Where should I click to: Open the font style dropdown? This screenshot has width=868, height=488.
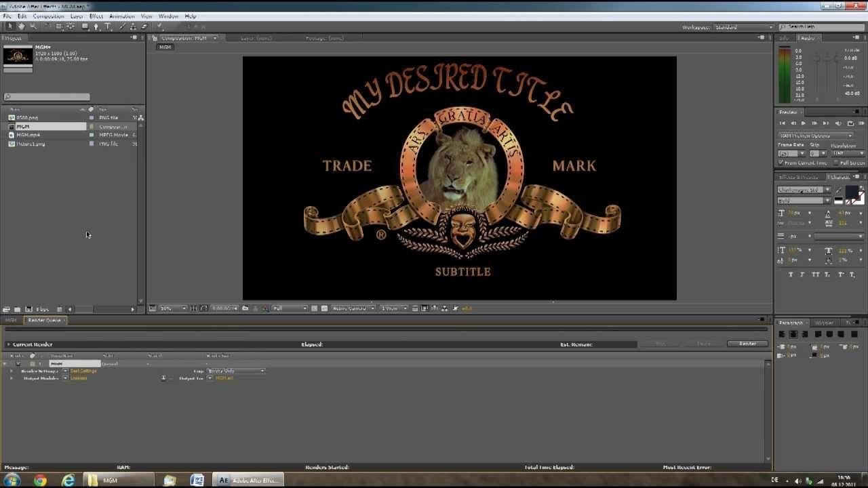[804, 201]
